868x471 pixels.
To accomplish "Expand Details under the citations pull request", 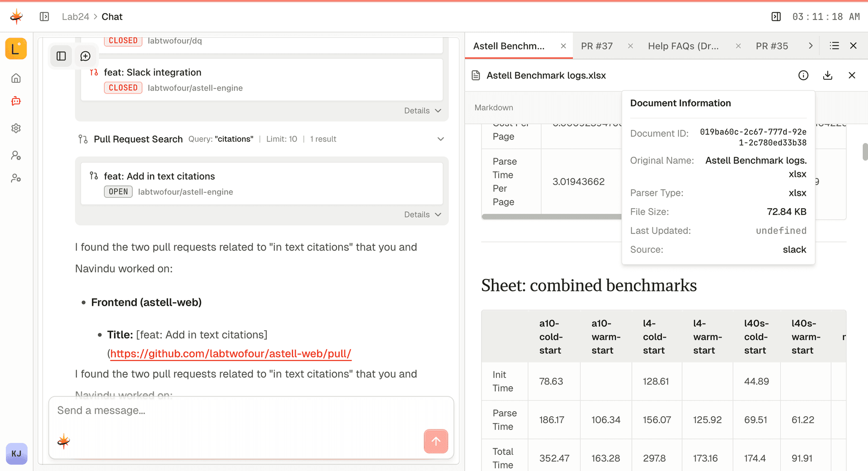I will [x=422, y=214].
